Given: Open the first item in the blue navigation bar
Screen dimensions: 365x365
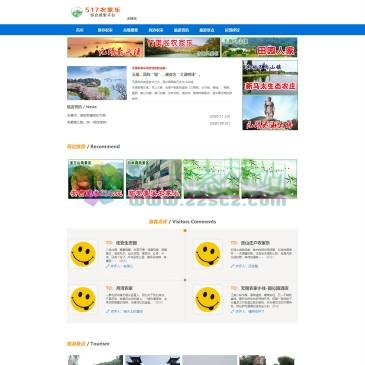Looking at the screenshot, I should click(79, 30).
